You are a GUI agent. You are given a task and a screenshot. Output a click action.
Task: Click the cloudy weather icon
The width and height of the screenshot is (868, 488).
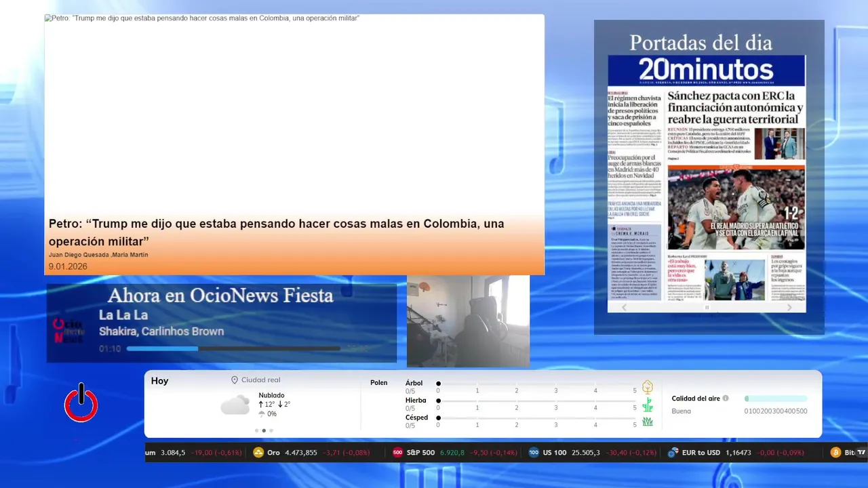click(235, 405)
